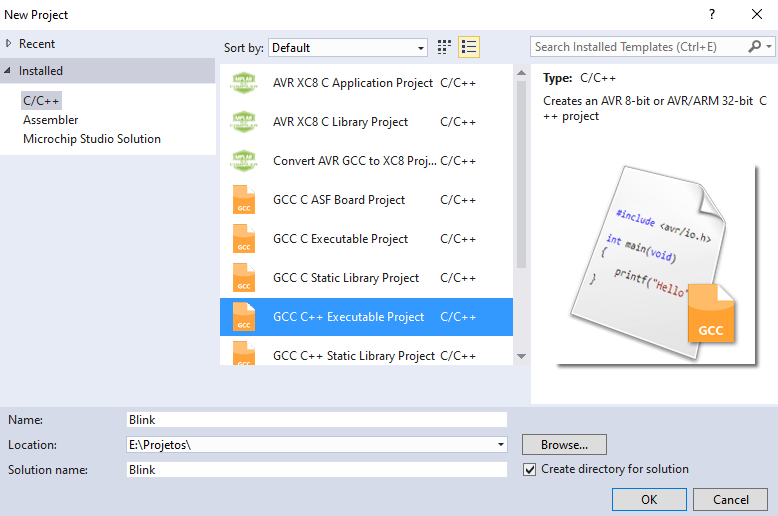
Task: Select AVR XC8 C Library Project template
Action: (366, 122)
